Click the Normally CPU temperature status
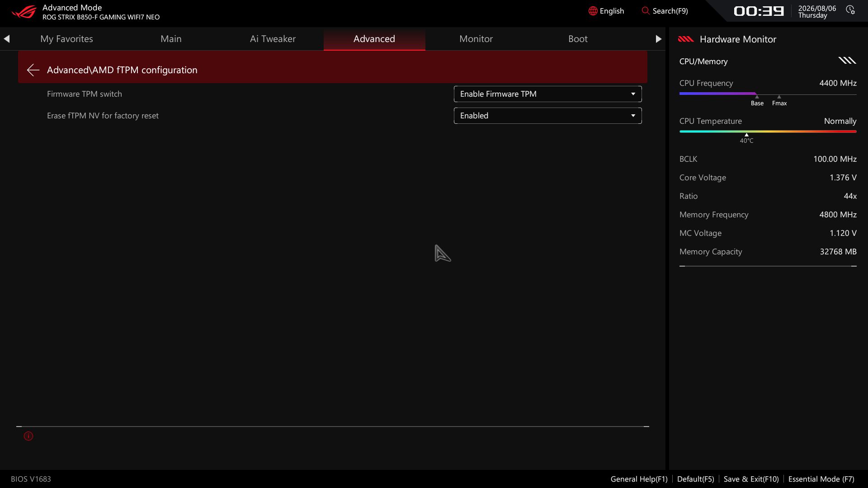868x488 pixels. pyautogui.click(x=840, y=121)
